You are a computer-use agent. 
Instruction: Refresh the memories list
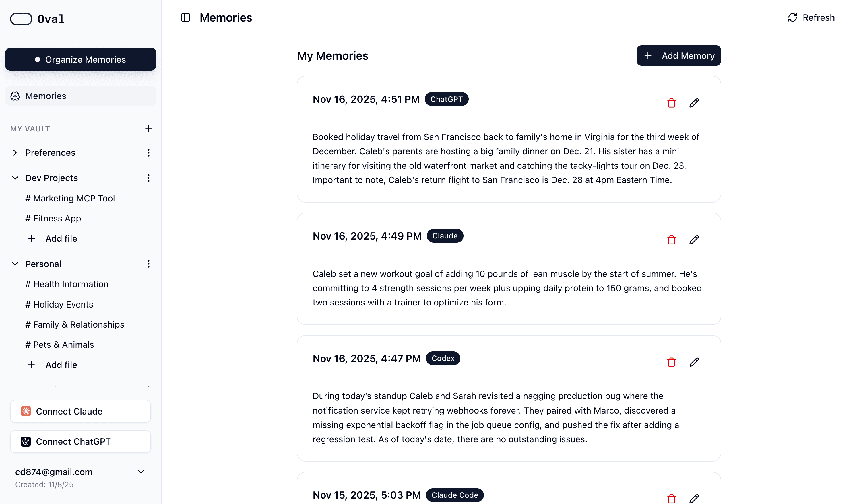pos(811,18)
